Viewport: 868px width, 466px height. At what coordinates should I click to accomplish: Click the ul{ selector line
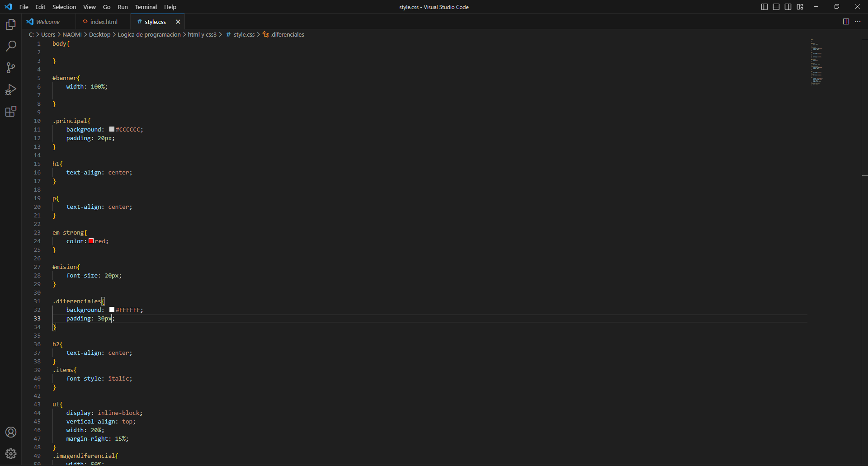coord(57,405)
